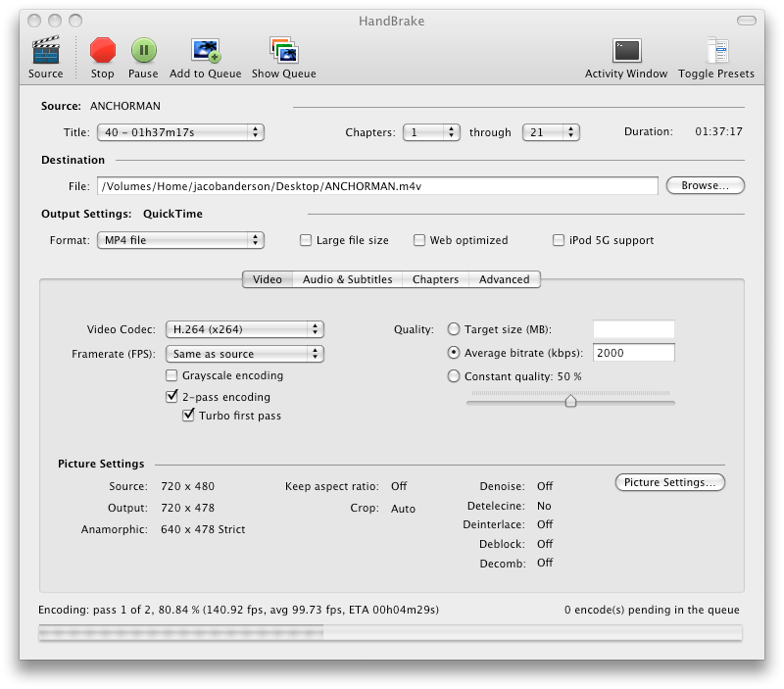Enable Large file size option
Image resolution: width=784 pixels, height=689 pixels.
(x=306, y=240)
